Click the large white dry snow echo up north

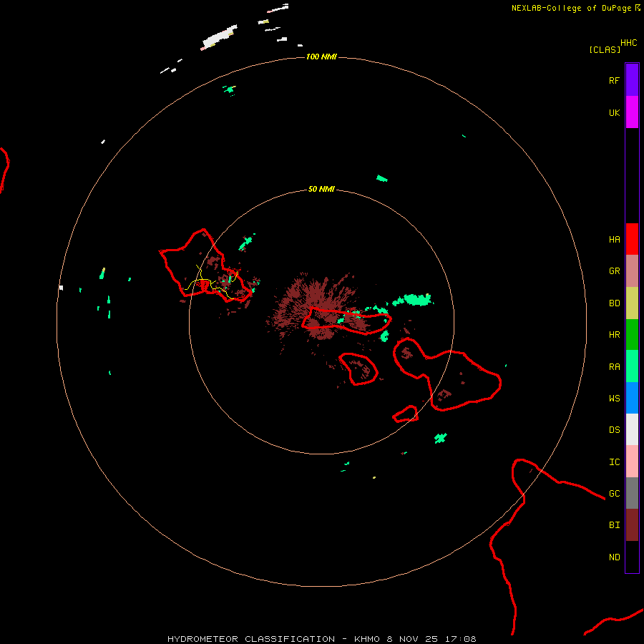coord(220,37)
